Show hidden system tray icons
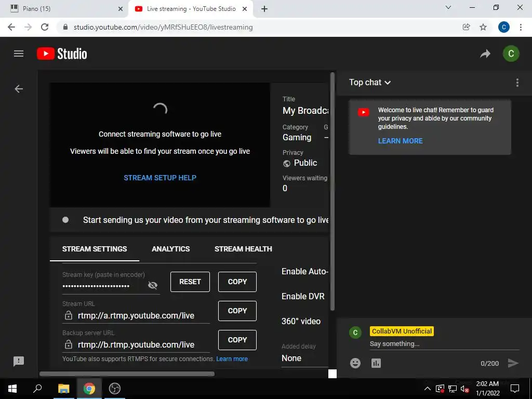Image resolution: width=532 pixels, height=399 pixels. (x=428, y=389)
